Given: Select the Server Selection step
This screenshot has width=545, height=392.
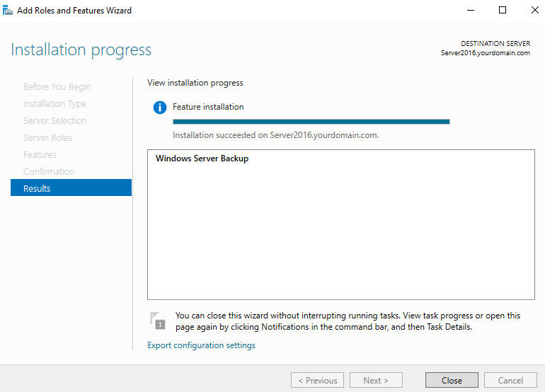Looking at the screenshot, I should pyautogui.click(x=55, y=120).
